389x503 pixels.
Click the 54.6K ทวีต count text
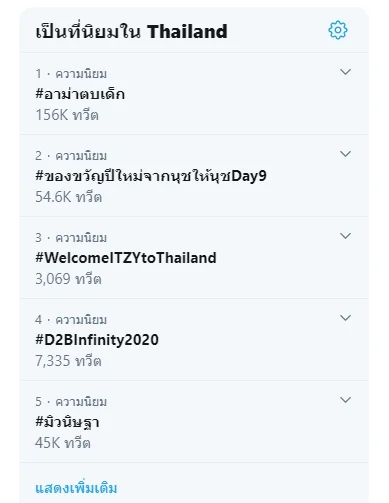click(x=68, y=197)
